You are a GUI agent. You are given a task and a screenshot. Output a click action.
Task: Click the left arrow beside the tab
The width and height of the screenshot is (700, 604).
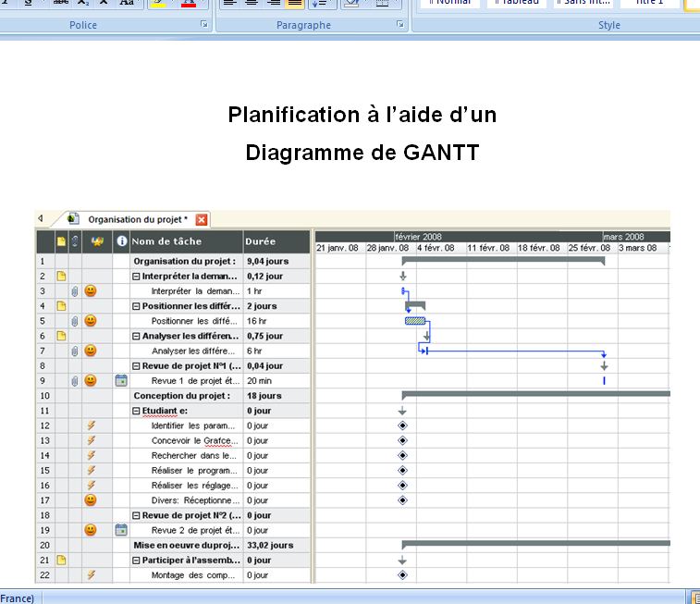click(41, 218)
